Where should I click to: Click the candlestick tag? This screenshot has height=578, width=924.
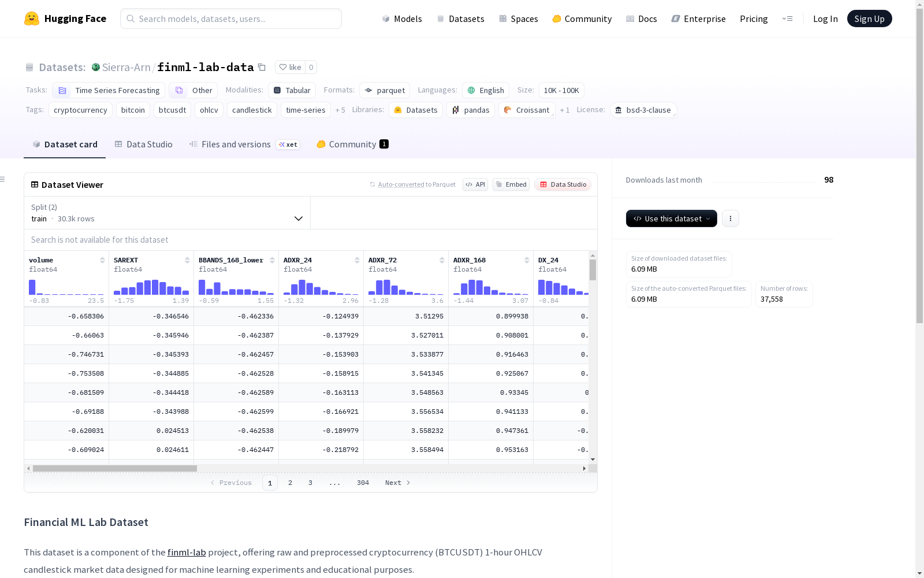coord(252,110)
